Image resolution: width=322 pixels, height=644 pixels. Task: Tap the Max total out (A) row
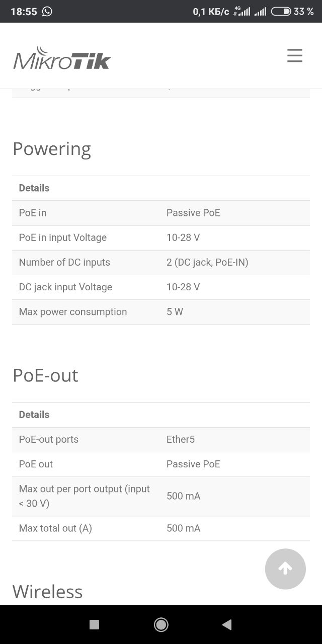[161, 528]
